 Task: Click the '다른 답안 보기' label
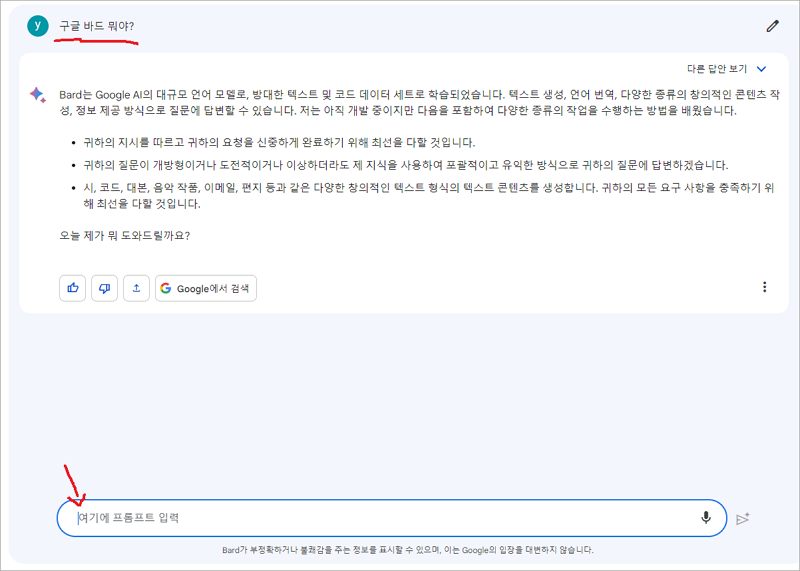coord(717,69)
